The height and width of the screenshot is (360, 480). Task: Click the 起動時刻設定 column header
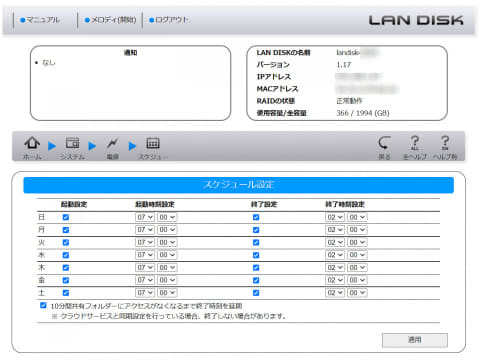(155, 204)
